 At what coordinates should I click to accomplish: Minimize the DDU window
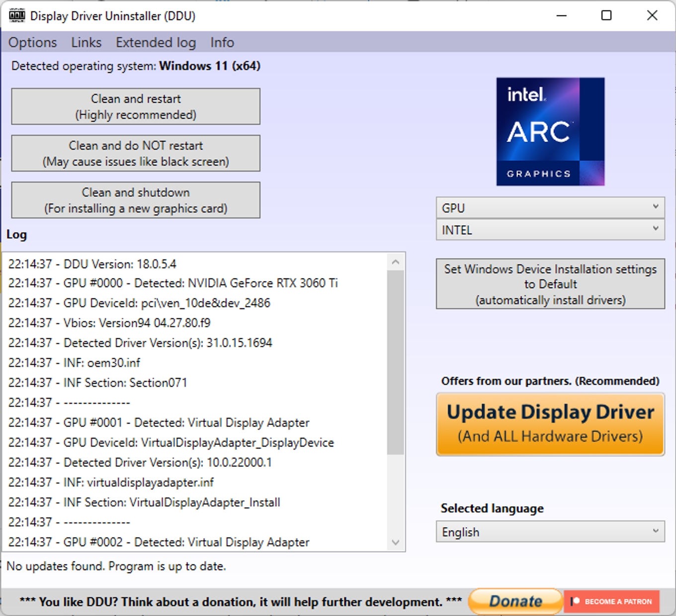(x=562, y=15)
